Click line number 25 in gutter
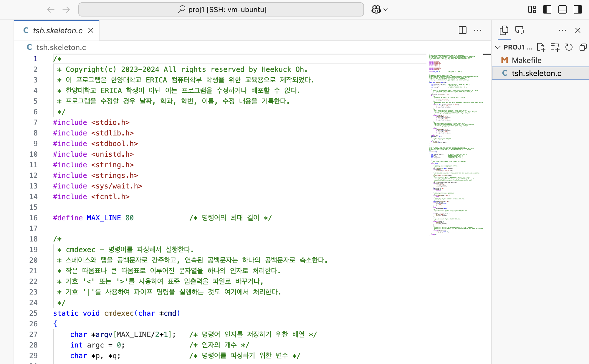 (33, 313)
